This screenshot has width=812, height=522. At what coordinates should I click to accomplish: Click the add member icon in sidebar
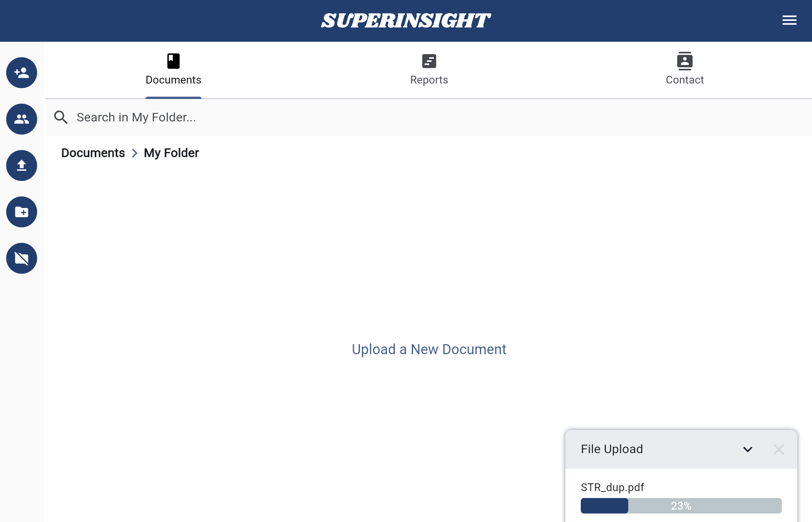21,72
